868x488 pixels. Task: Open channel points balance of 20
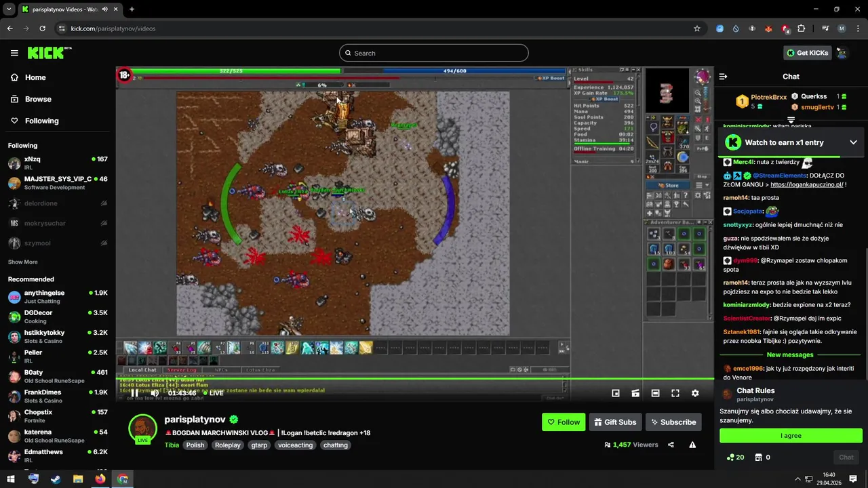pos(735,457)
